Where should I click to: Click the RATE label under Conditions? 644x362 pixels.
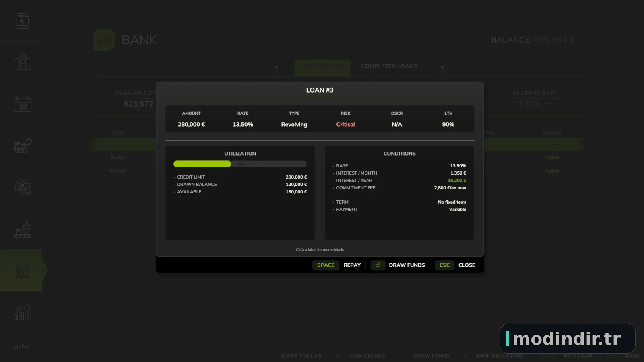point(342,166)
